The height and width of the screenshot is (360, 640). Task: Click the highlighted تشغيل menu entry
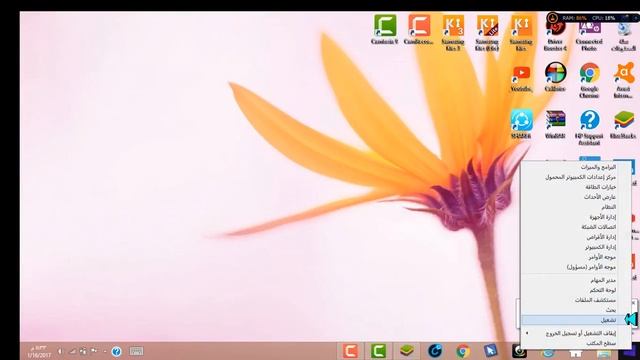(x=576, y=320)
